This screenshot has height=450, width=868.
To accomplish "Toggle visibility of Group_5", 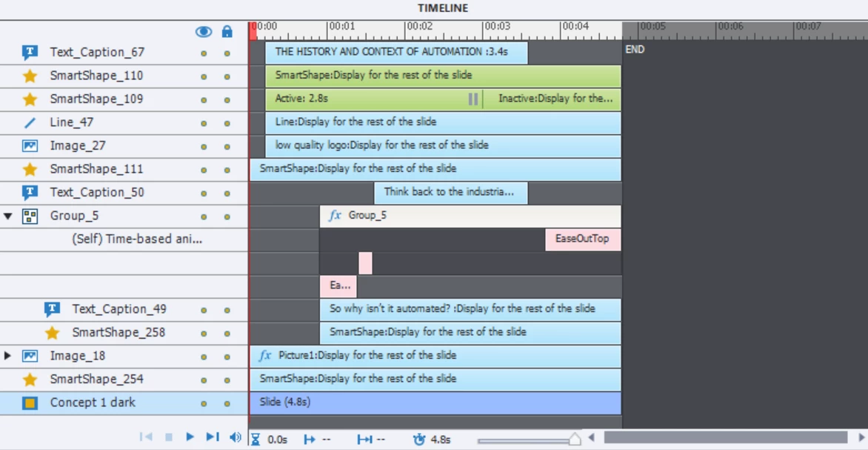I will [x=204, y=216].
